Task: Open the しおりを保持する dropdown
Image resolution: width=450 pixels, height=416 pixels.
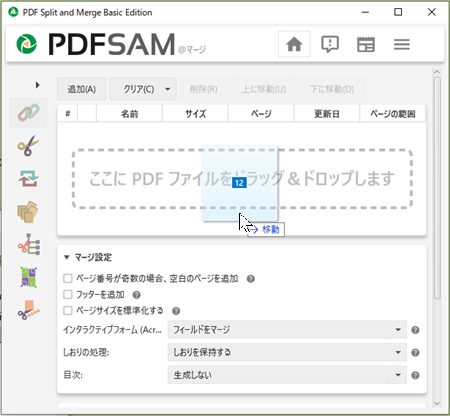Action: 287,352
